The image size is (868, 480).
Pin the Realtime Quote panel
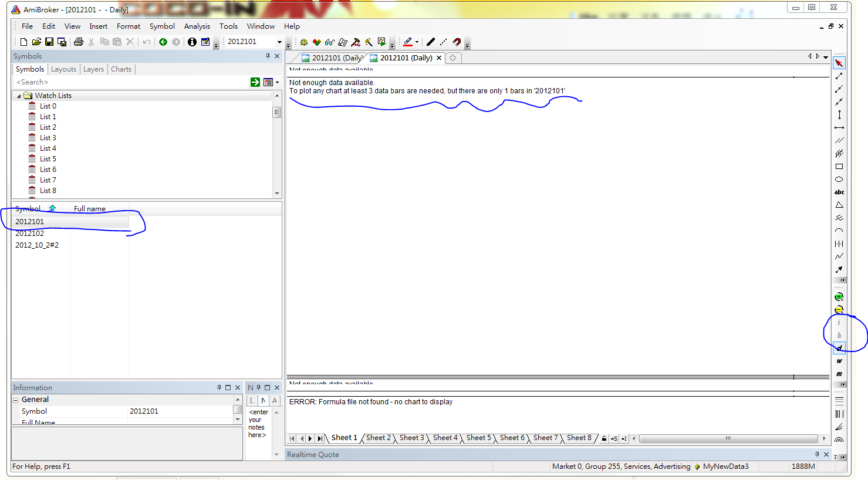point(817,454)
